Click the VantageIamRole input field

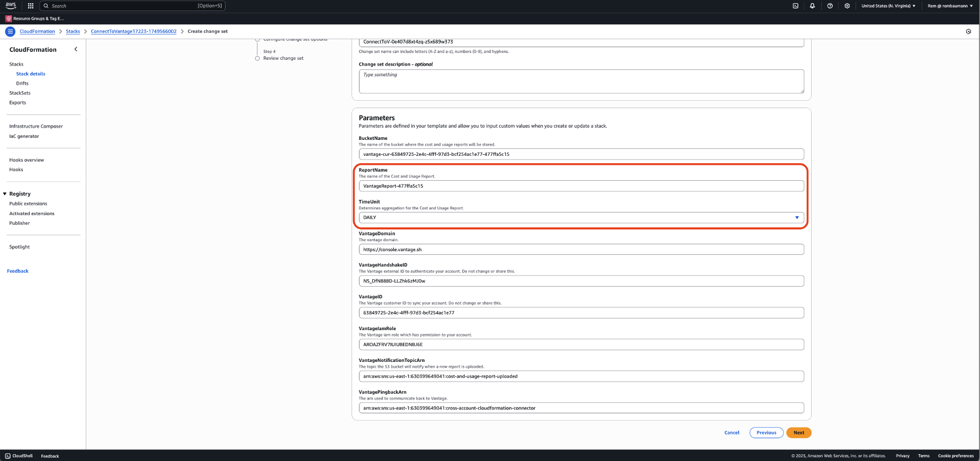(x=581, y=344)
